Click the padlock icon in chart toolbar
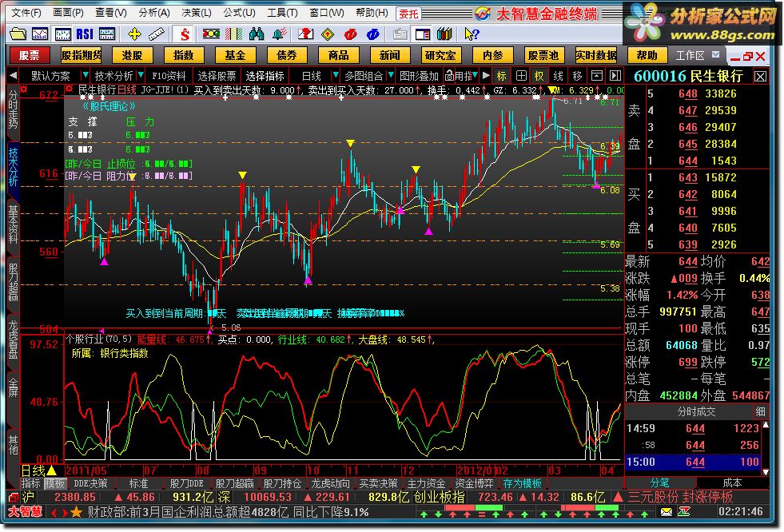The image size is (784, 532). coord(449,76)
